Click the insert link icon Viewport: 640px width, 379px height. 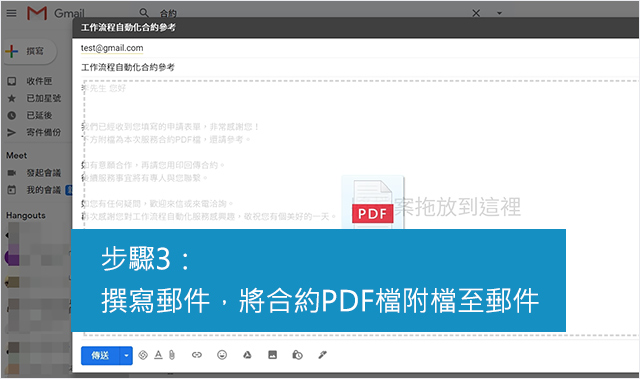pos(197,355)
